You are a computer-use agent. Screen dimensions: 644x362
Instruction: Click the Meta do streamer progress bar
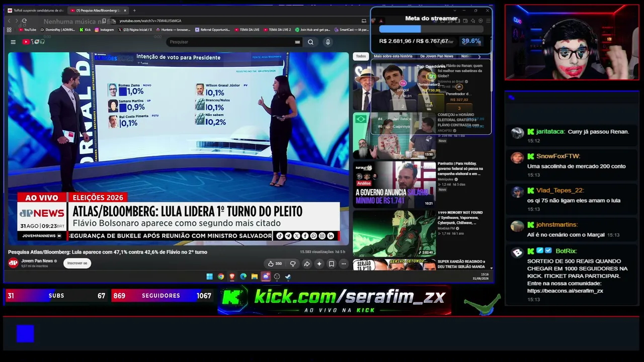click(x=431, y=30)
